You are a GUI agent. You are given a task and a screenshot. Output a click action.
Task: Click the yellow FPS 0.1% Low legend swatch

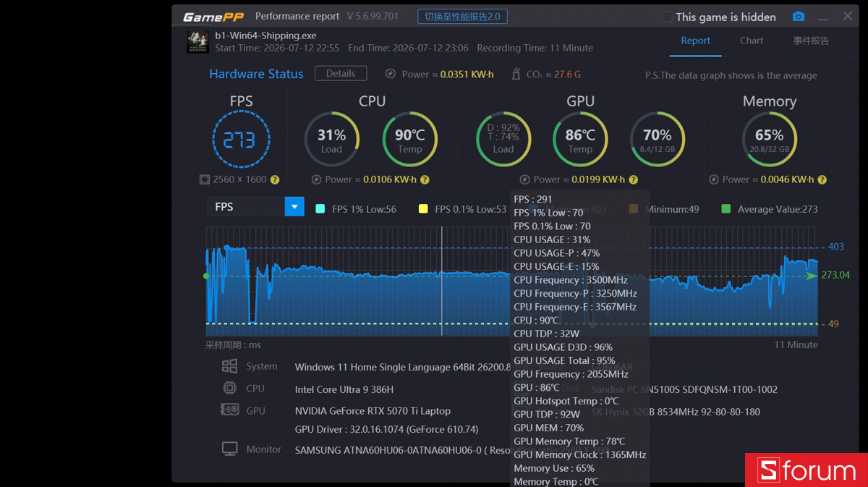point(423,209)
